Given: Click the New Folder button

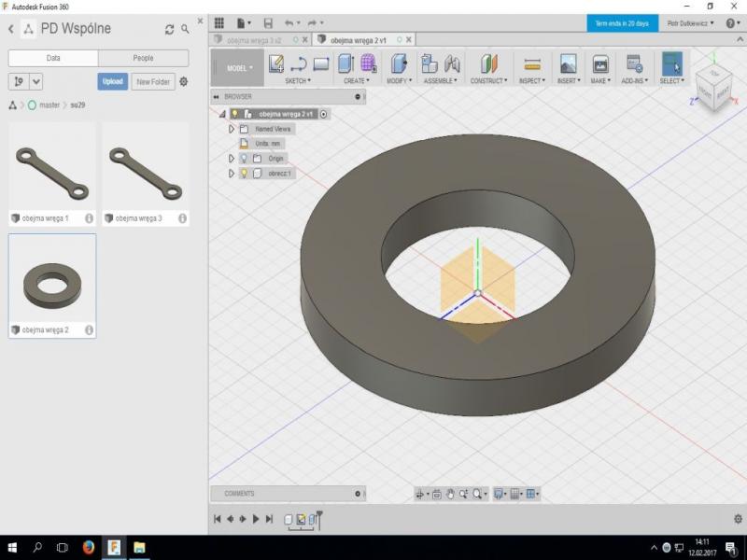Looking at the screenshot, I should (x=153, y=82).
